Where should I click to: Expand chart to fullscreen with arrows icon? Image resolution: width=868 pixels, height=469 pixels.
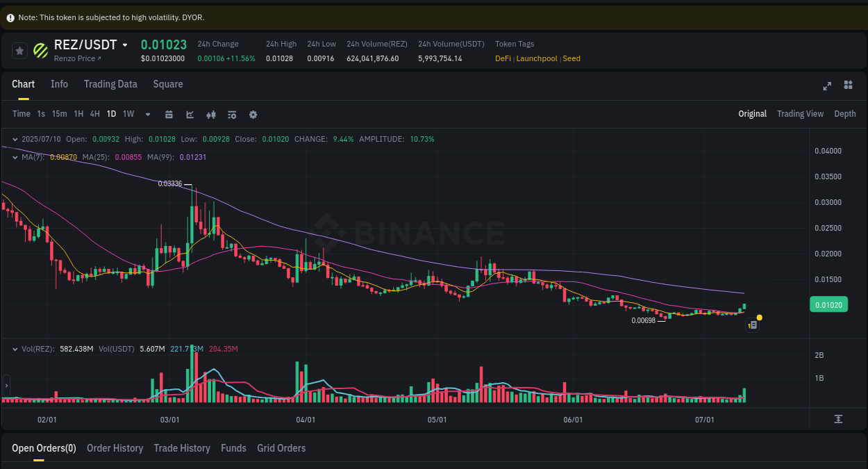(x=827, y=85)
